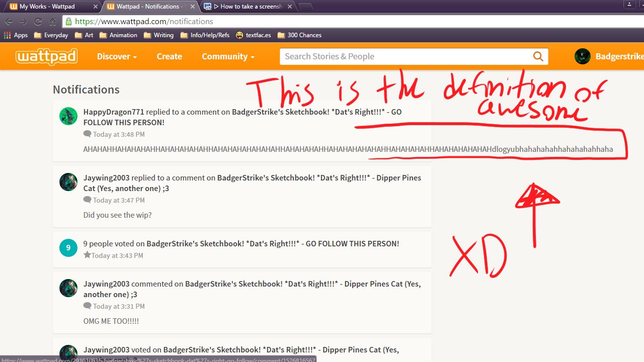Open the Everyday bookmark folder
Screen dimensions: 644x362
51,35
